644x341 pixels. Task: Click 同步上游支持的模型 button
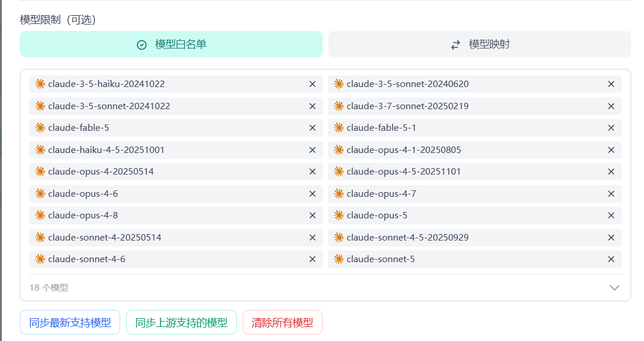click(181, 322)
